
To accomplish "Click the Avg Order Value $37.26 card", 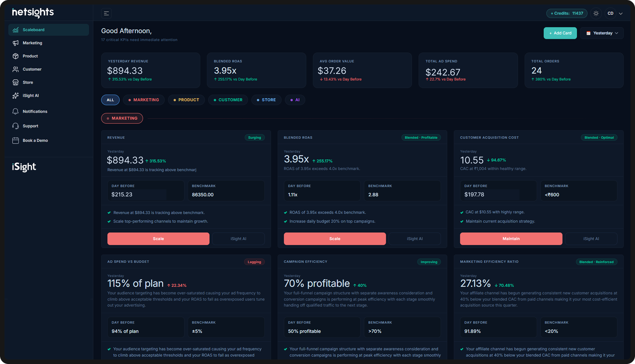I will [x=362, y=70].
